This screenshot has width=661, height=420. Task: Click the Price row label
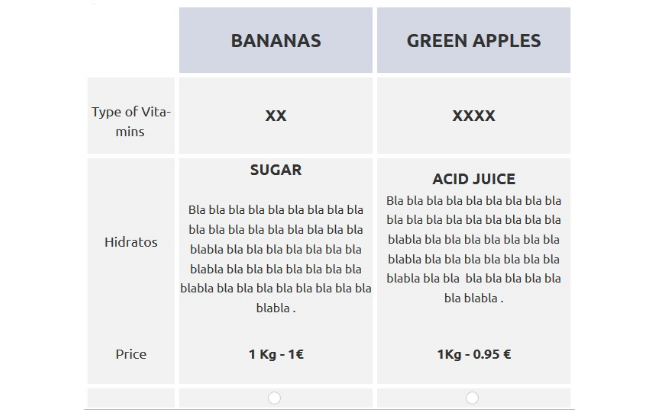point(131,354)
